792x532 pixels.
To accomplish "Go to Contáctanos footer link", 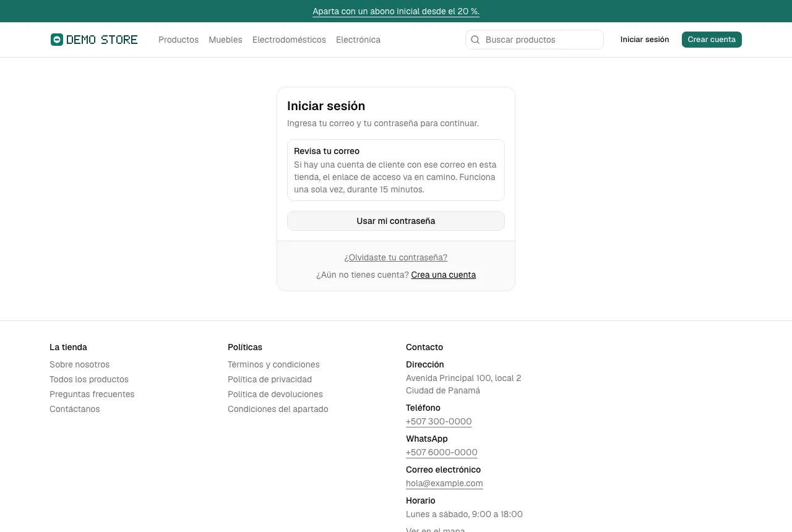I will tap(74, 409).
